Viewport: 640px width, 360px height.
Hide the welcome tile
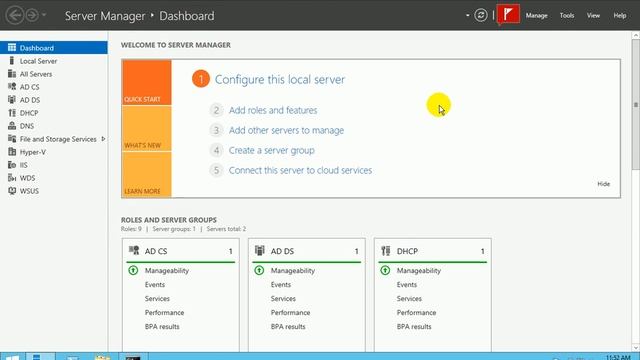pyautogui.click(x=603, y=184)
